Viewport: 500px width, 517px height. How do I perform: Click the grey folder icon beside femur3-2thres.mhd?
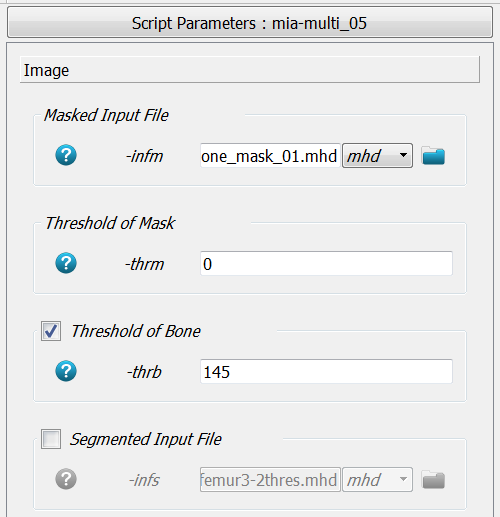click(433, 480)
